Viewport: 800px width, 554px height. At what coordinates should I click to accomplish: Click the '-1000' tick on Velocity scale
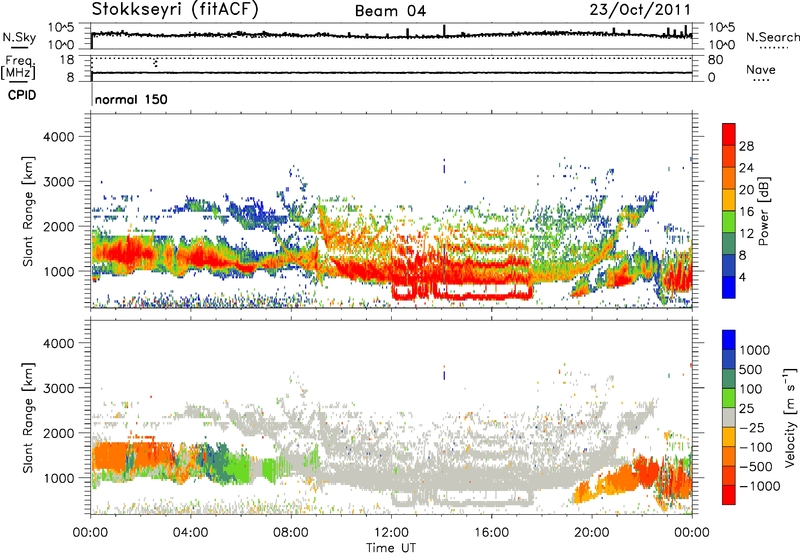coord(760,486)
